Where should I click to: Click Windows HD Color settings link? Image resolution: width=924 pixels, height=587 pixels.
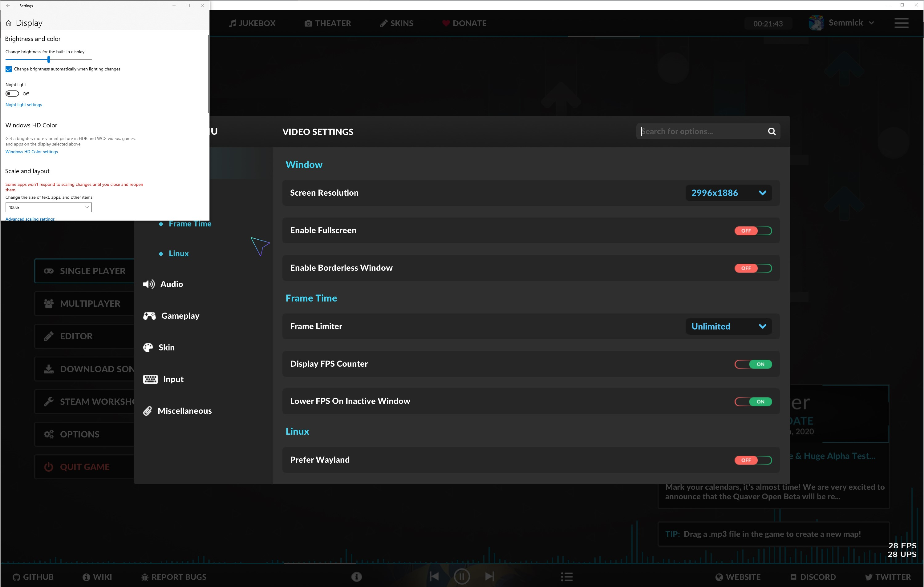[31, 152]
